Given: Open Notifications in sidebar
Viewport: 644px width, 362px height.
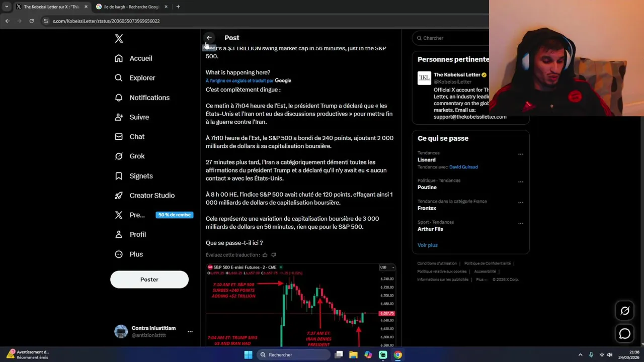Looking at the screenshot, I should pyautogui.click(x=142, y=98).
